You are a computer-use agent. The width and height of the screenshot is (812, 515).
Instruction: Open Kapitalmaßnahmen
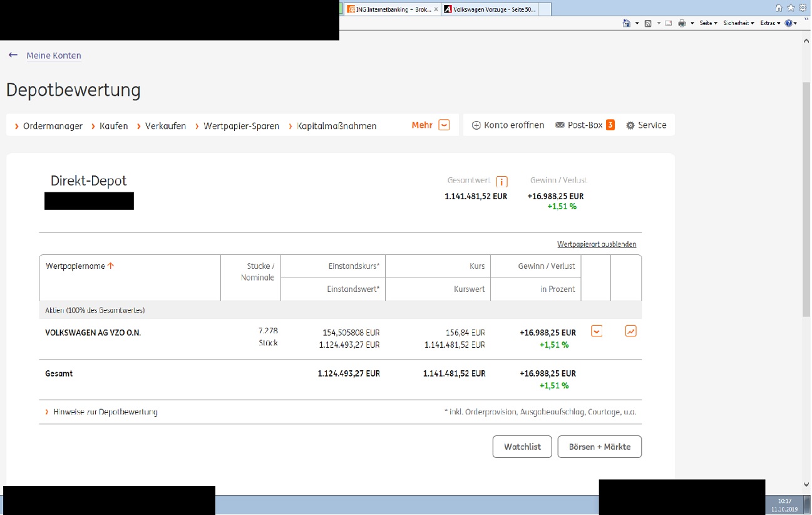337,126
